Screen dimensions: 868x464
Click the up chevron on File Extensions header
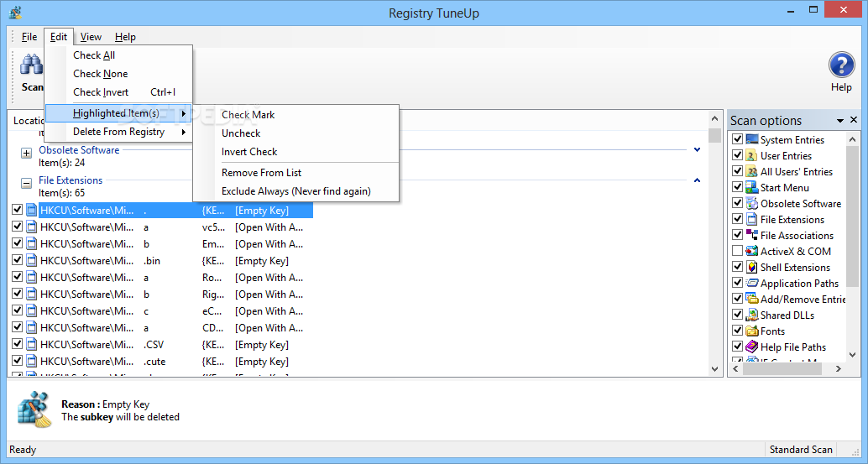[697, 180]
